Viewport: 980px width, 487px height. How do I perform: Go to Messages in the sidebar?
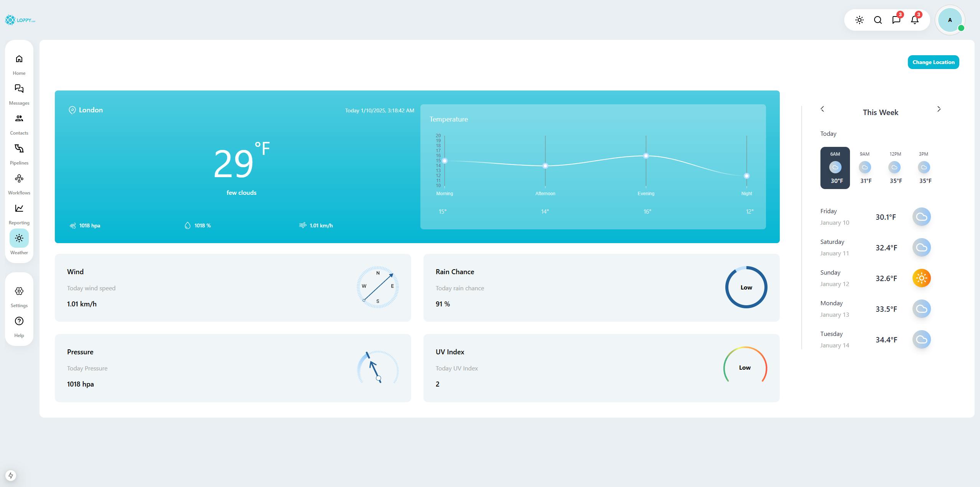click(x=19, y=89)
